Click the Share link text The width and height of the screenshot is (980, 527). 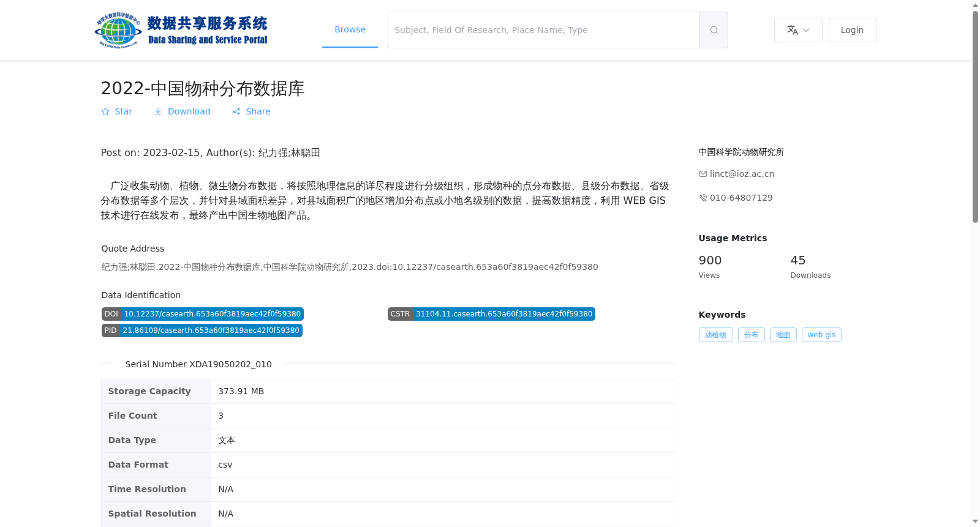258,111
